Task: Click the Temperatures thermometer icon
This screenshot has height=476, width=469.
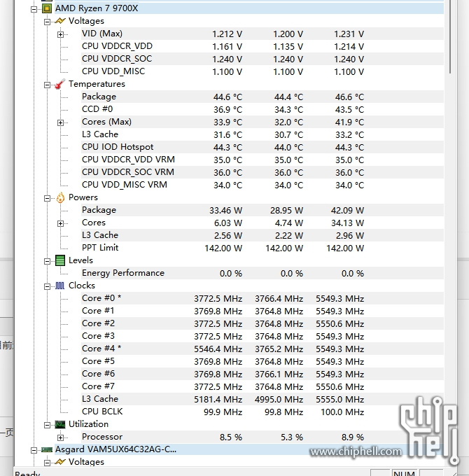Action: pos(60,84)
